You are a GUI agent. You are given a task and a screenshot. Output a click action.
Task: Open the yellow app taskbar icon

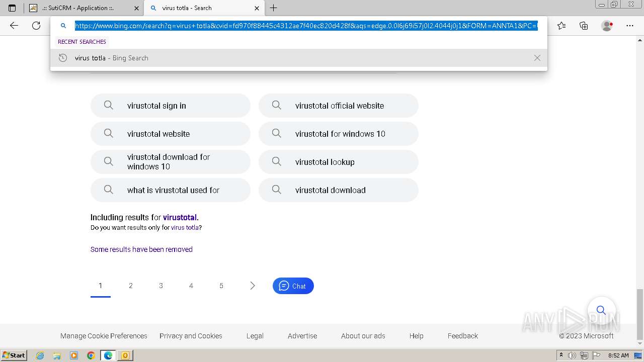click(x=125, y=355)
